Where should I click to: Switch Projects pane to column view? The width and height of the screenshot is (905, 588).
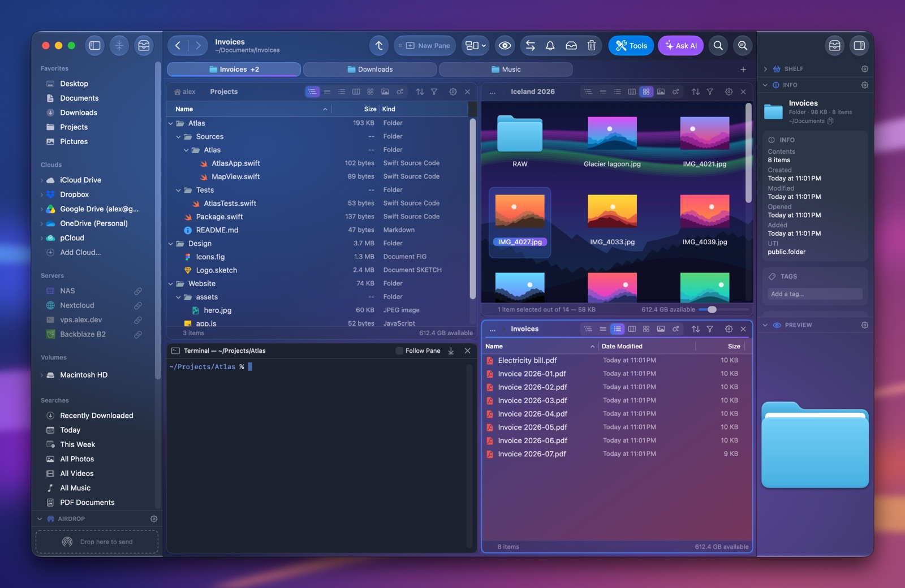pyautogui.click(x=356, y=92)
